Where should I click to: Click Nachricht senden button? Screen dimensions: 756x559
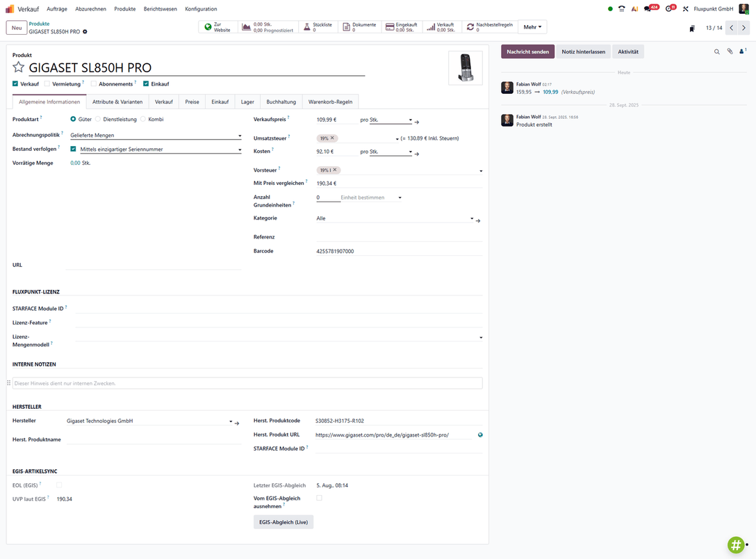coord(527,51)
